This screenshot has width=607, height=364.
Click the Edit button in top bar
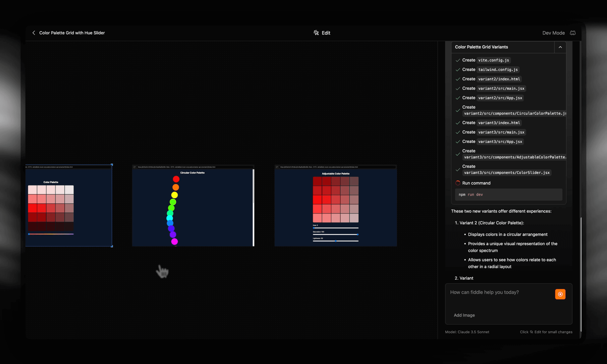tap(322, 33)
